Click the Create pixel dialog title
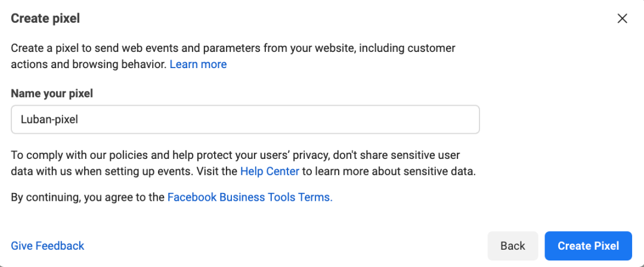 [x=45, y=19]
